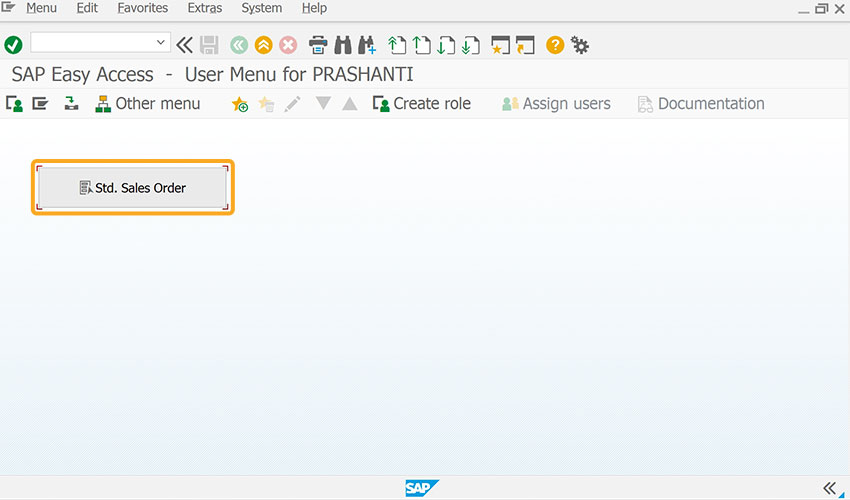The width and height of the screenshot is (850, 500).
Task: Open the Menu menu
Action: (x=41, y=8)
